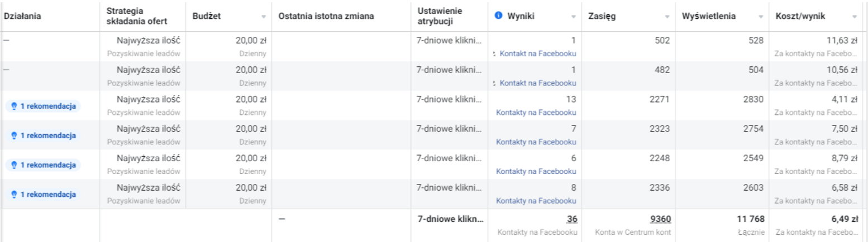Open Kontakty na Facebooku link in 2271-reach row
The height and width of the screenshot is (242, 868).
[x=536, y=113]
